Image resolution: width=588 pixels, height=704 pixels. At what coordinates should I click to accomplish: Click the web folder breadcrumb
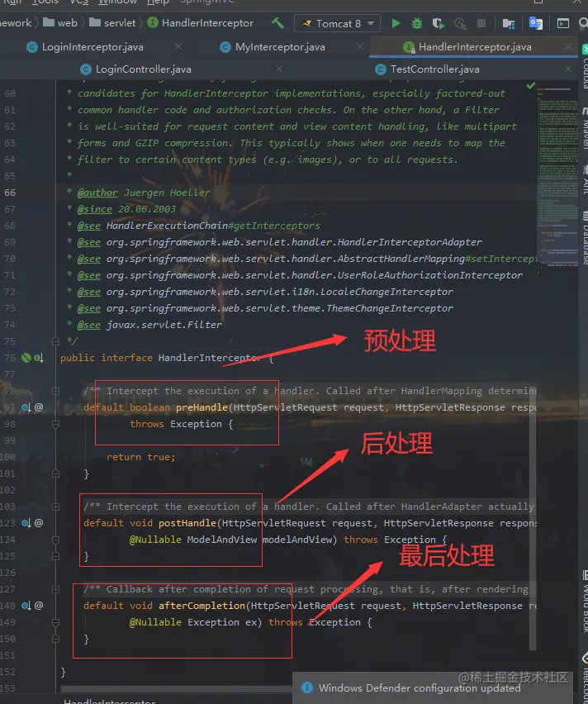point(60,23)
